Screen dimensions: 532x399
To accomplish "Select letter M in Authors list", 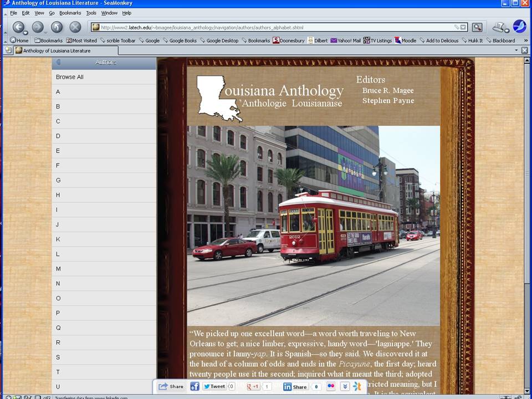I will click(x=58, y=269).
